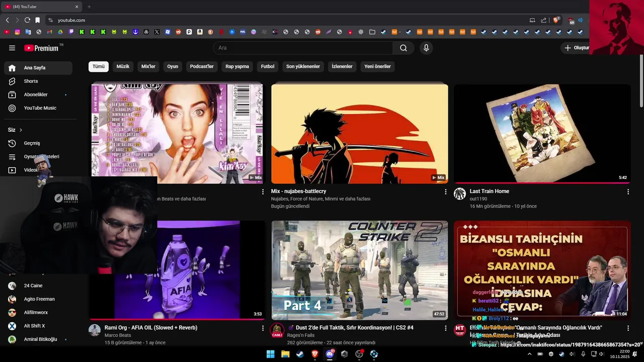
Task: Select the Yeni öneriler chip
Action: 377,66
